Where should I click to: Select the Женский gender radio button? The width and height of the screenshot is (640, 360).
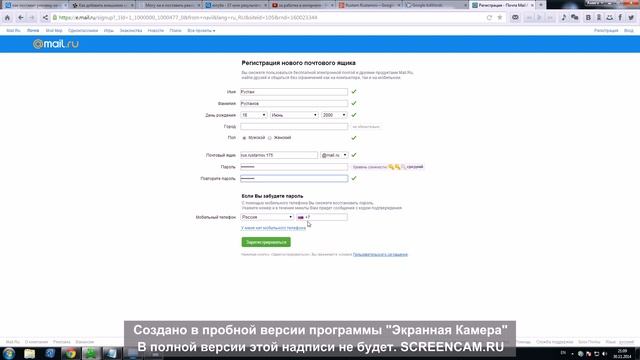[x=270, y=138]
